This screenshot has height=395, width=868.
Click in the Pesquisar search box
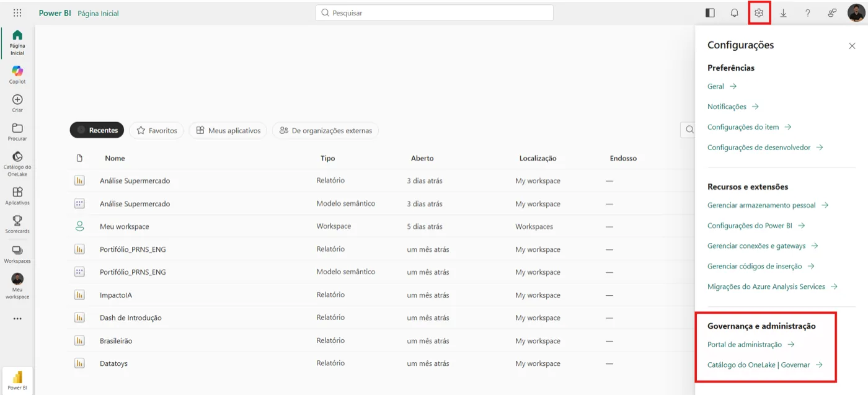click(434, 13)
